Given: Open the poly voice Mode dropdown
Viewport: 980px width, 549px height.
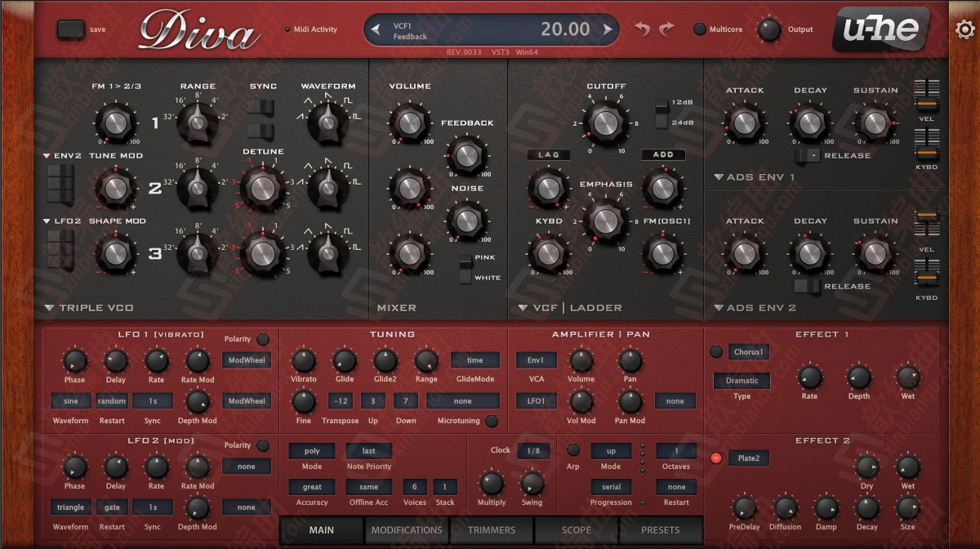Looking at the screenshot, I should tap(312, 450).
